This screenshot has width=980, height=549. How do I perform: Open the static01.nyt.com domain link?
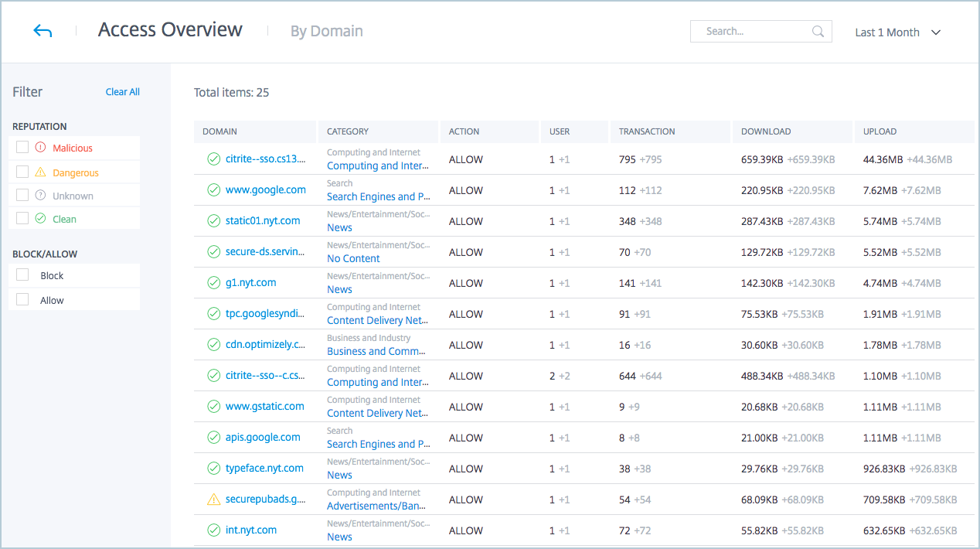tap(263, 221)
